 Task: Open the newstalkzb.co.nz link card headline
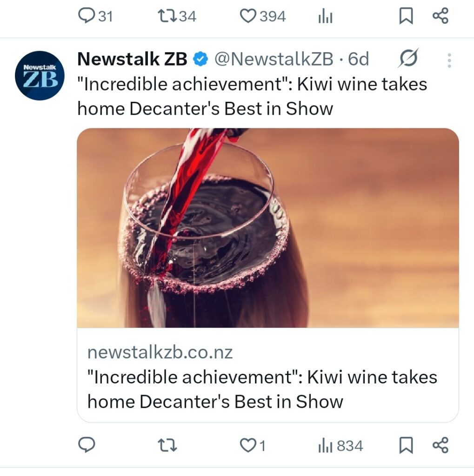262,389
